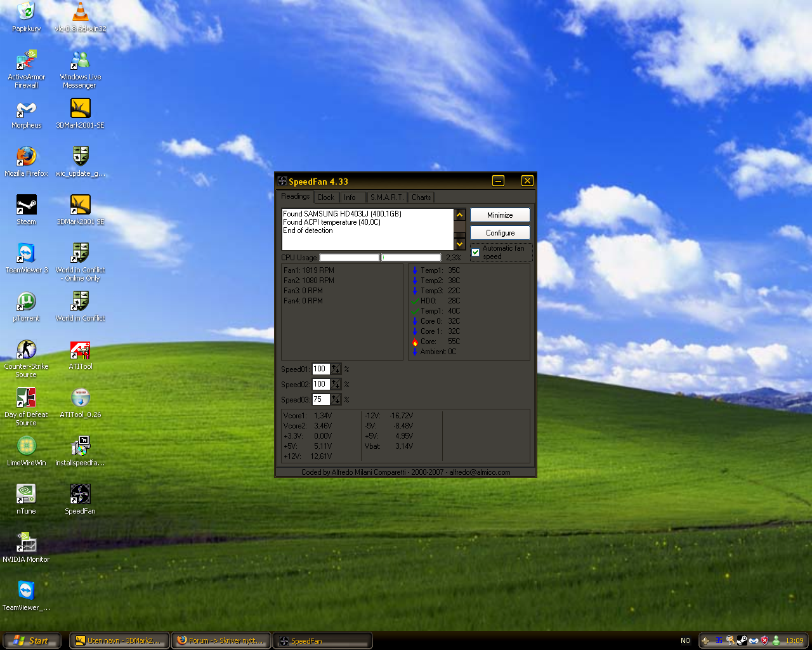This screenshot has width=812, height=650.
Task: Launch the µTorrent desktop icon
Action: pyautogui.click(x=26, y=302)
